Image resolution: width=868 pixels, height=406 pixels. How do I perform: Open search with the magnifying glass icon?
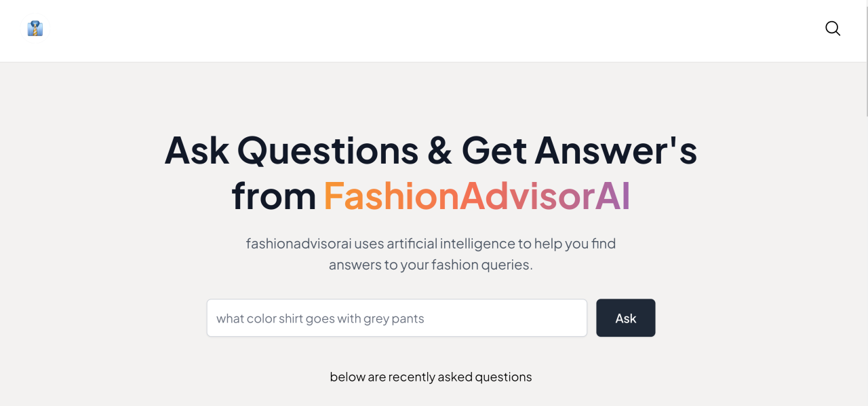tap(833, 29)
